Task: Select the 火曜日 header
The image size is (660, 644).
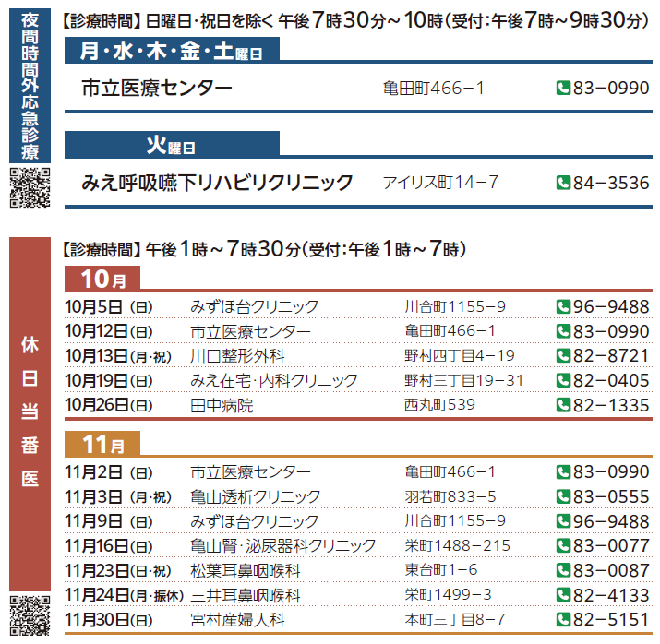Action: click(x=171, y=145)
